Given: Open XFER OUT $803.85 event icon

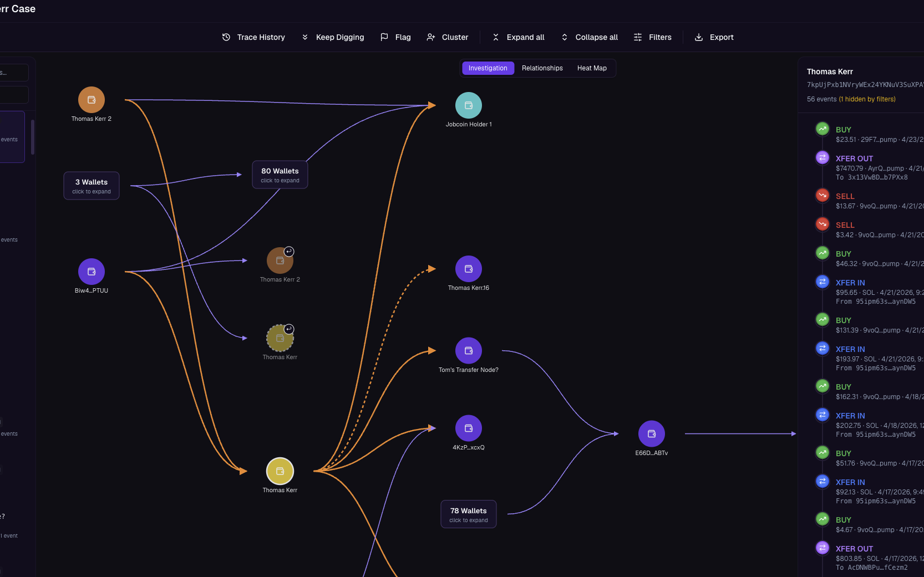Looking at the screenshot, I should point(823,548).
